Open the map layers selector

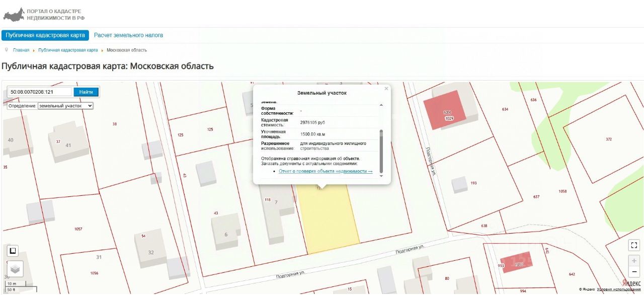[x=15, y=269]
